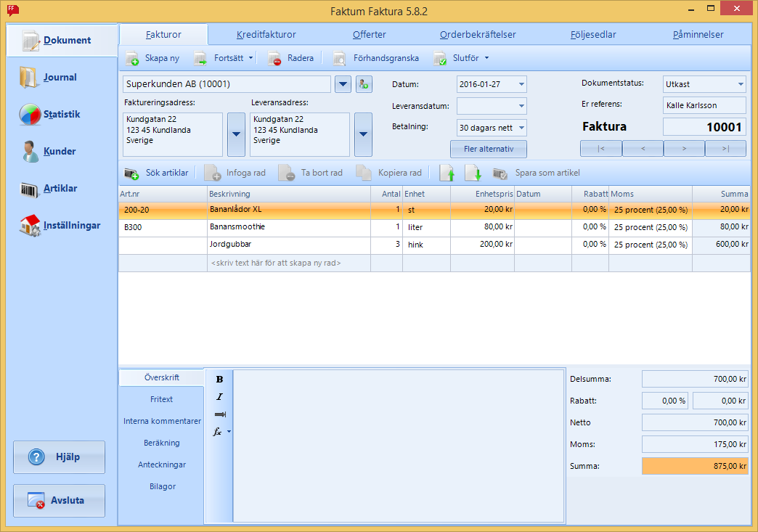
Task: Open the Datum date picker dropdown
Action: tap(521, 84)
